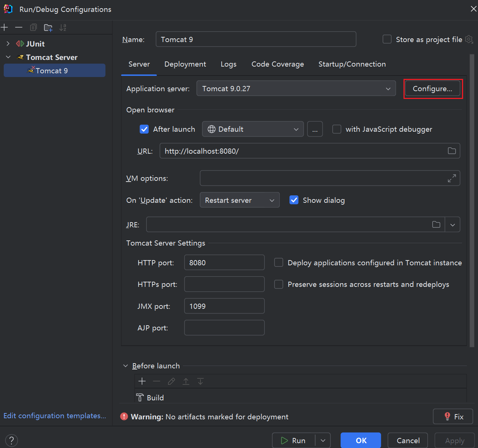Click the JMX port field
Screen dimensions: 478x448
click(x=224, y=306)
